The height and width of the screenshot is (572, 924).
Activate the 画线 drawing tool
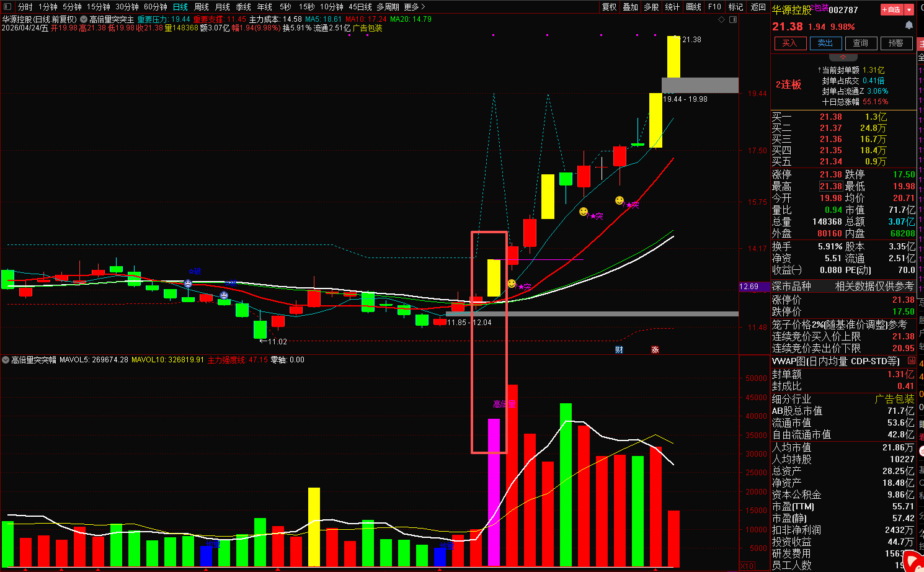tap(693, 7)
